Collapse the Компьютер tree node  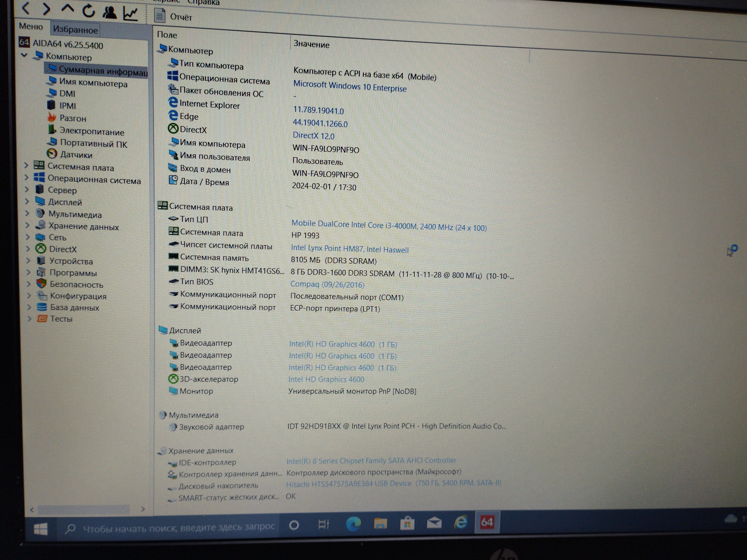24,55
